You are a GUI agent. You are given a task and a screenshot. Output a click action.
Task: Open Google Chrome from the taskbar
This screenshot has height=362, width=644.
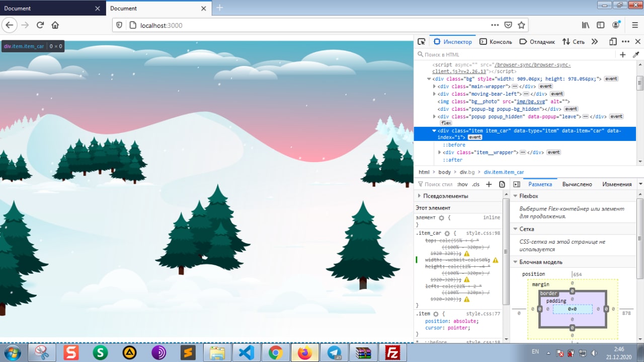coord(275,353)
